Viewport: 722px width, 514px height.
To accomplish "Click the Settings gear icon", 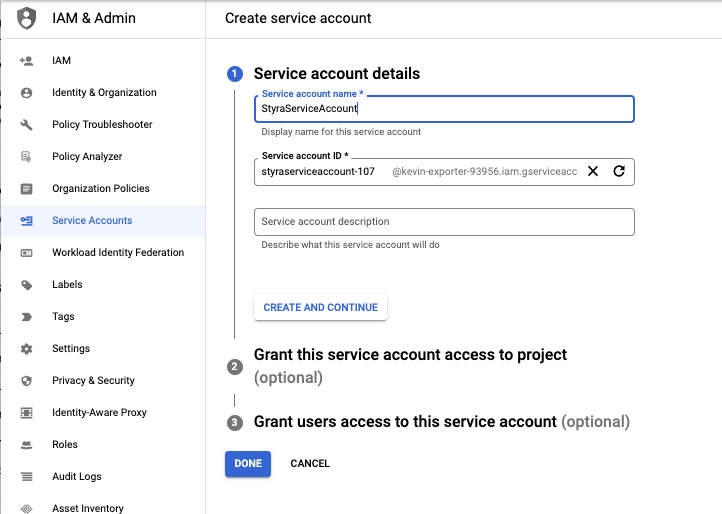I will (27, 349).
